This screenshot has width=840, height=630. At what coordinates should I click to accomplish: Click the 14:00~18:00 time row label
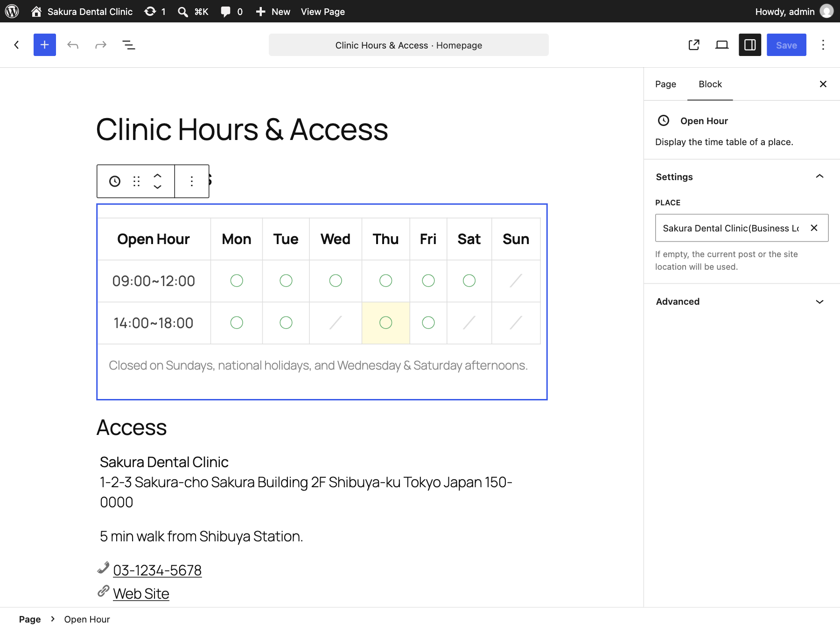(x=154, y=323)
